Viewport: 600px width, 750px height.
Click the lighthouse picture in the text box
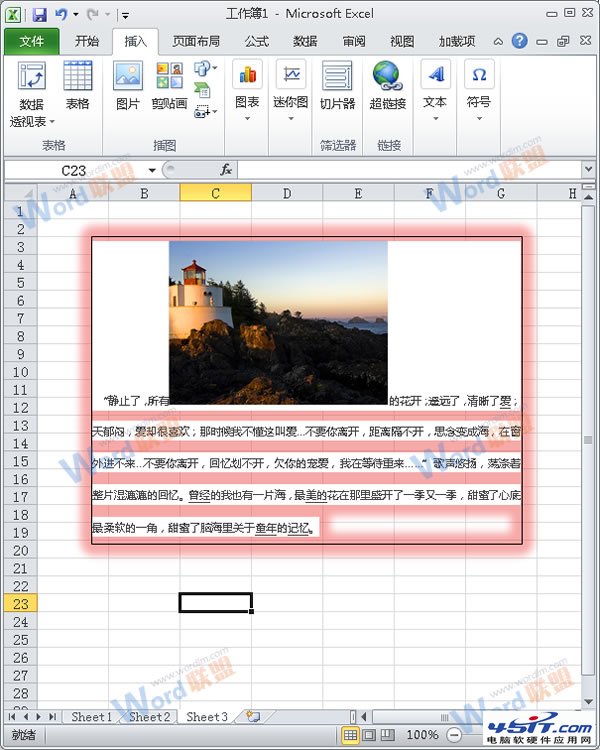(x=278, y=323)
